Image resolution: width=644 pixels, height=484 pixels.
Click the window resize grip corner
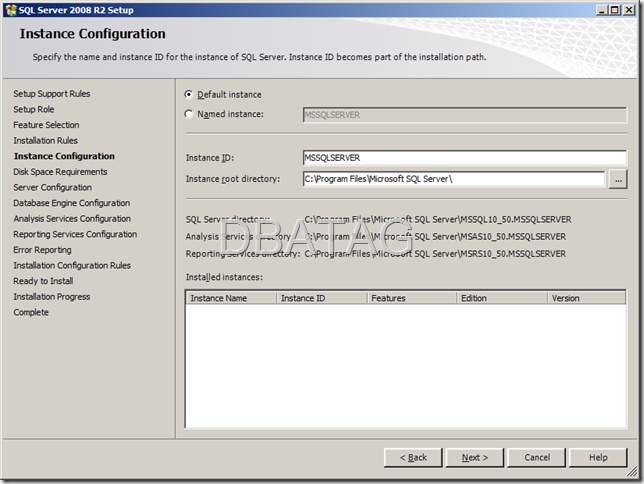click(x=632, y=472)
